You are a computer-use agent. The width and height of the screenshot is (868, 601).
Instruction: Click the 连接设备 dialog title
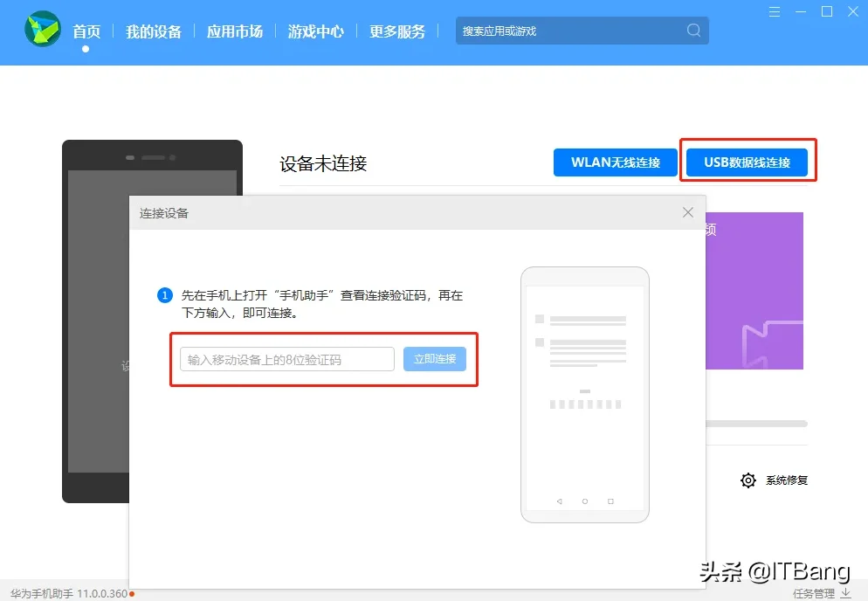pos(164,213)
